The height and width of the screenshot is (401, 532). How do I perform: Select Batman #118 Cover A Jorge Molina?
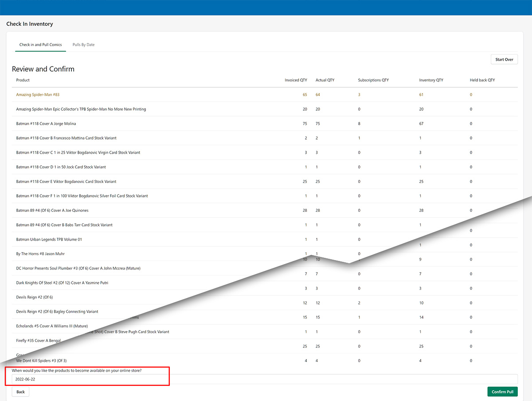coord(265,124)
